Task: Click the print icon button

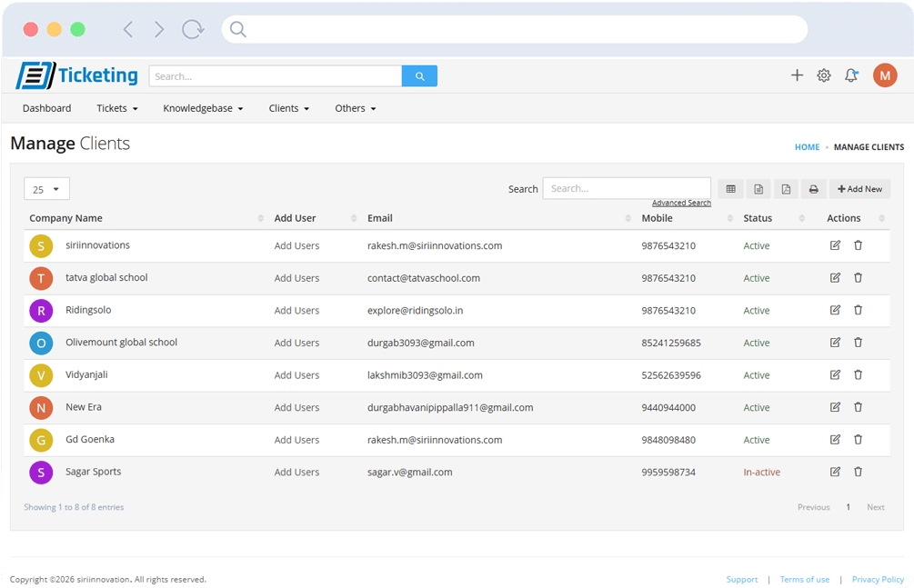Action: pos(813,189)
